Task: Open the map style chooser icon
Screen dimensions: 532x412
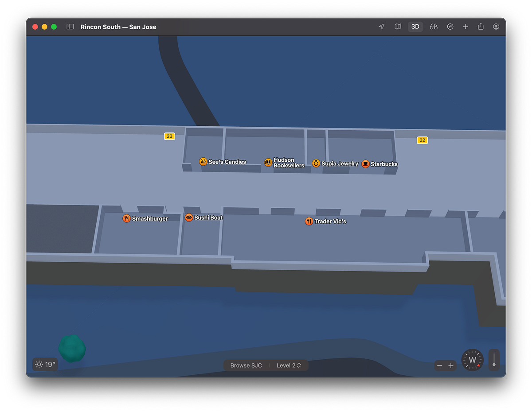Action: 398,27
